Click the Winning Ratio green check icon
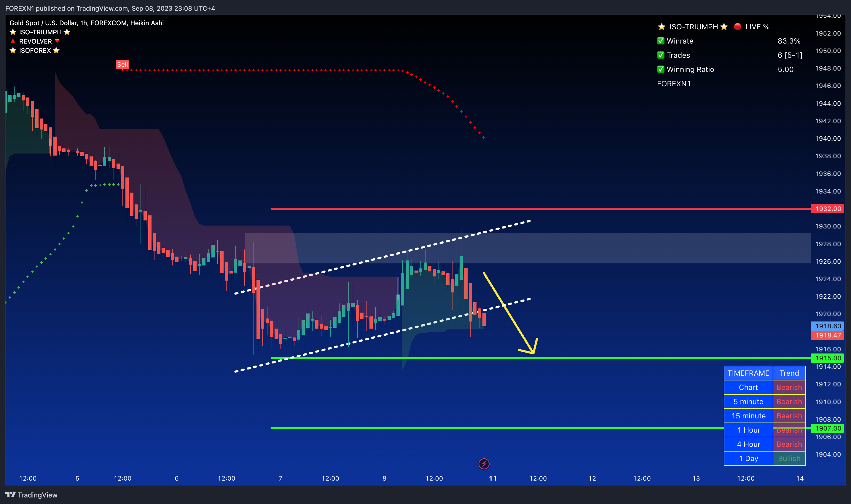 [x=661, y=69]
